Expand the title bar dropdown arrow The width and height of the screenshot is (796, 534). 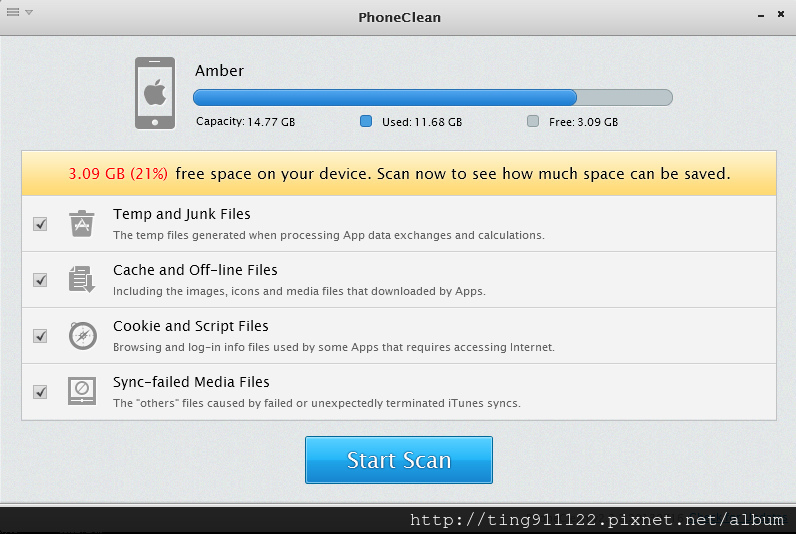pos(29,12)
